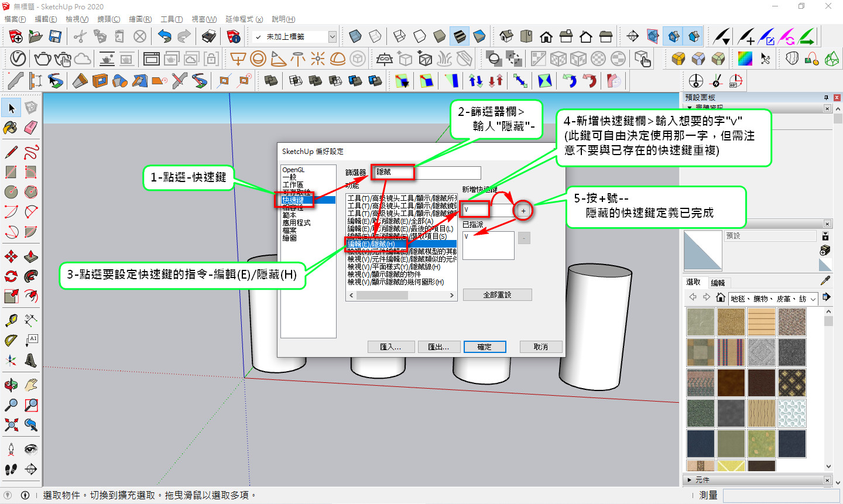Toggle Shaded With Textures style
Screen dimensions: 843x504
click(460, 37)
